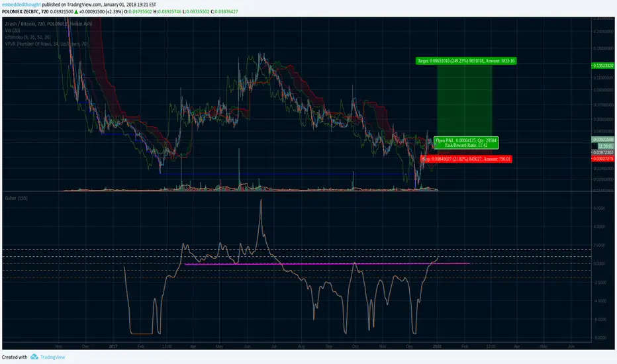Click the +0.00091500 (+2.39%) change text
617x364 pixels.
(101, 12)
